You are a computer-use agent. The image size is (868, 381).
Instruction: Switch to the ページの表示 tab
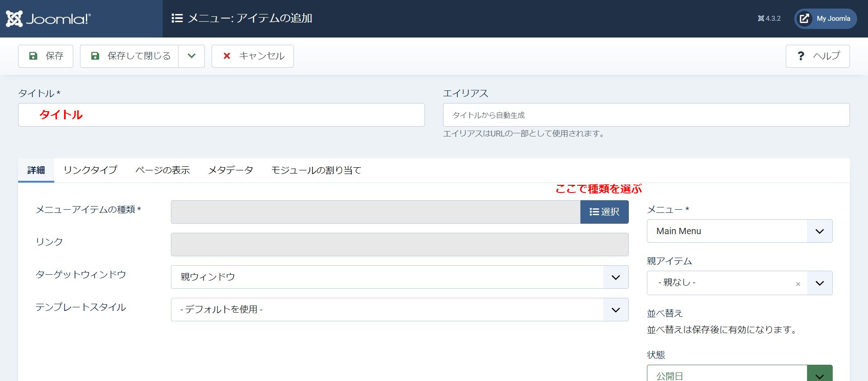163,170
